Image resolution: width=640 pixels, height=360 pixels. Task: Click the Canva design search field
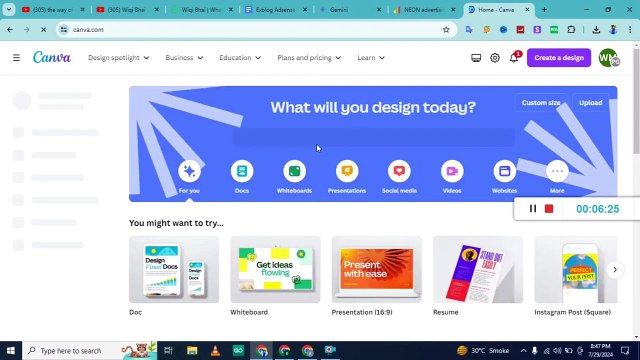click(x=373, y=137)
